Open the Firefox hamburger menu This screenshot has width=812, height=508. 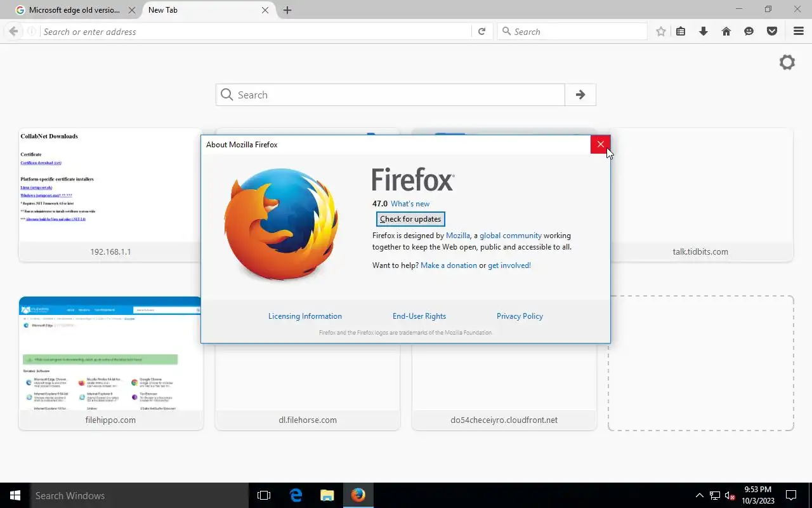tap(799, 31)
